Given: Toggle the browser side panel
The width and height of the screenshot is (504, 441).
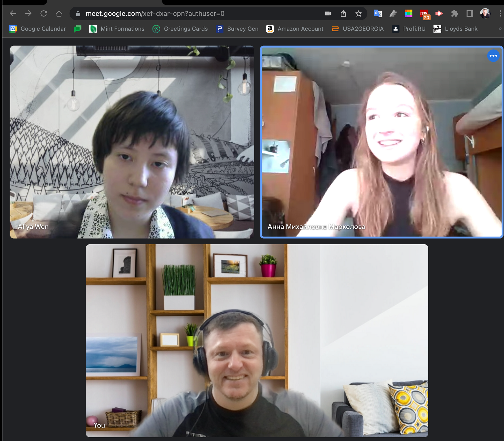Looking at the screenshot, I should click(470, 13).
